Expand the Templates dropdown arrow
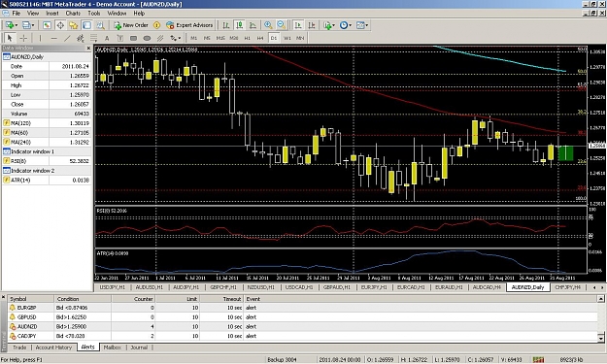Image resolution: width=607 pixels, height=364 pixels. [x=366, y=25]
